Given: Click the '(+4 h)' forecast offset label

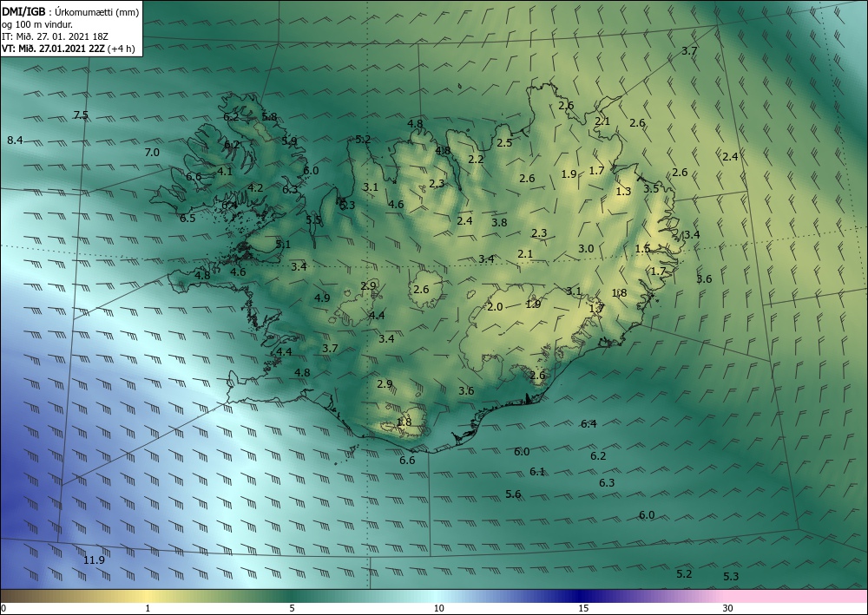Looking at the screenshot, I should 123,48.
